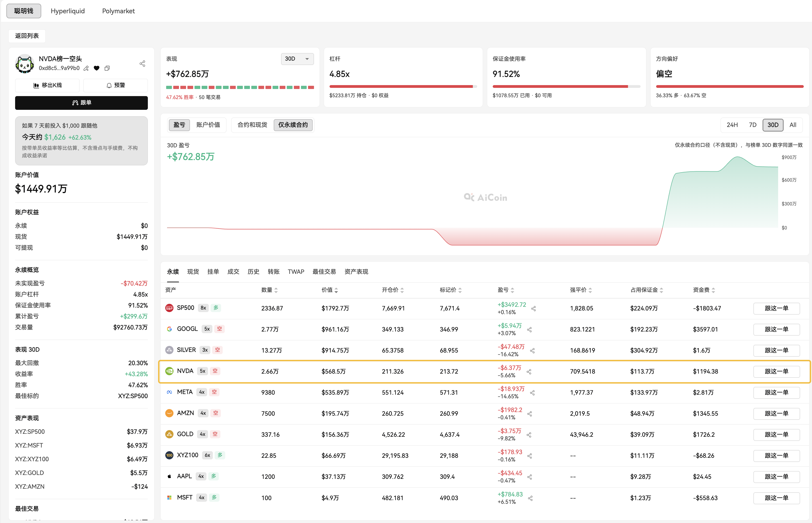Share the META position loss
Image resolution: width=812 pixels, height=523 pixels.
tap(532, 393)
